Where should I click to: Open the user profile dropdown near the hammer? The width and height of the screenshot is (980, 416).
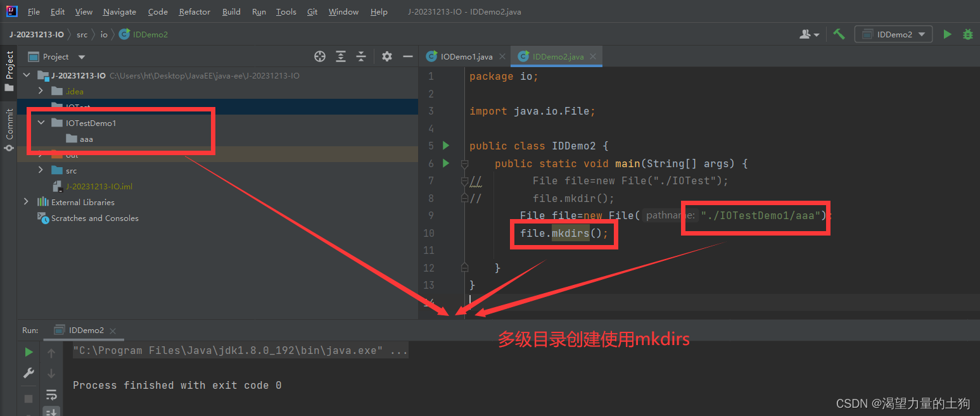tap(809, 34)
